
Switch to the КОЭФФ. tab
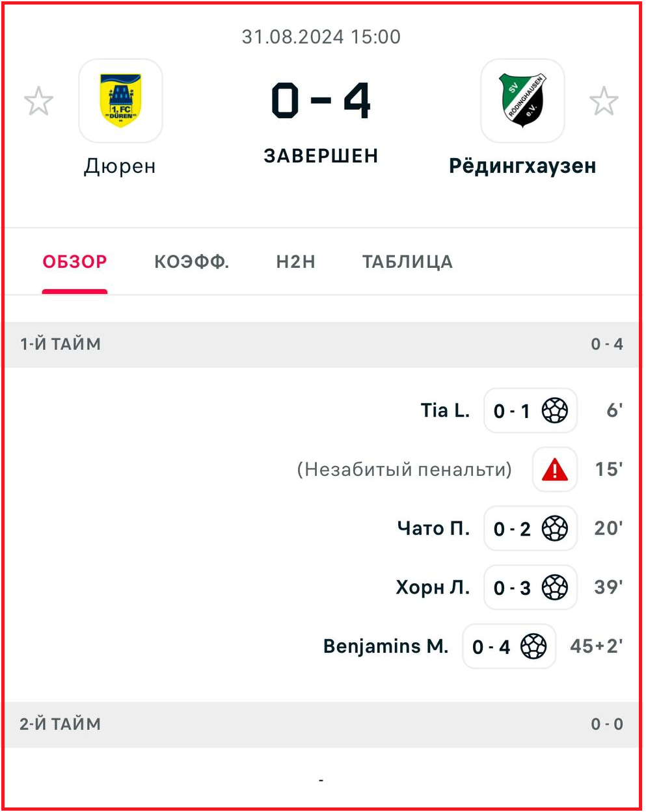191,262
